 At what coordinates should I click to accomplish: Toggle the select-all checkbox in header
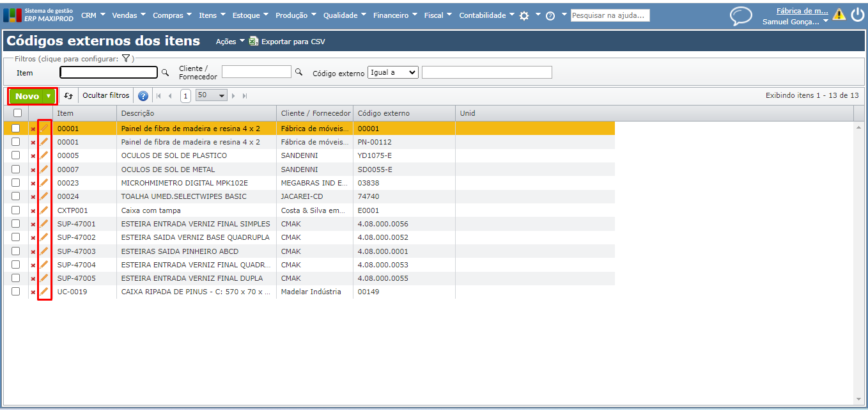[17, 113]
